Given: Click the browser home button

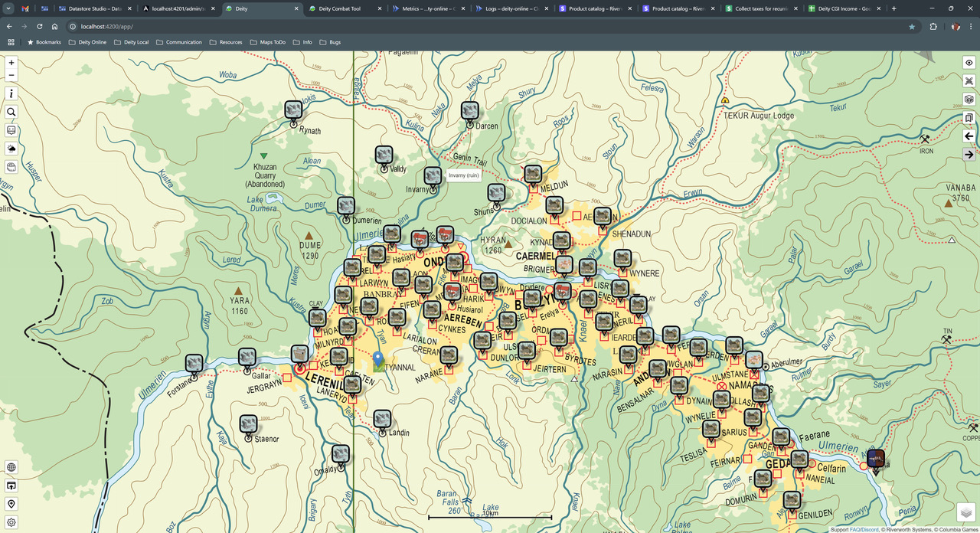Looking at the screenshot, I should pos(54,26).
